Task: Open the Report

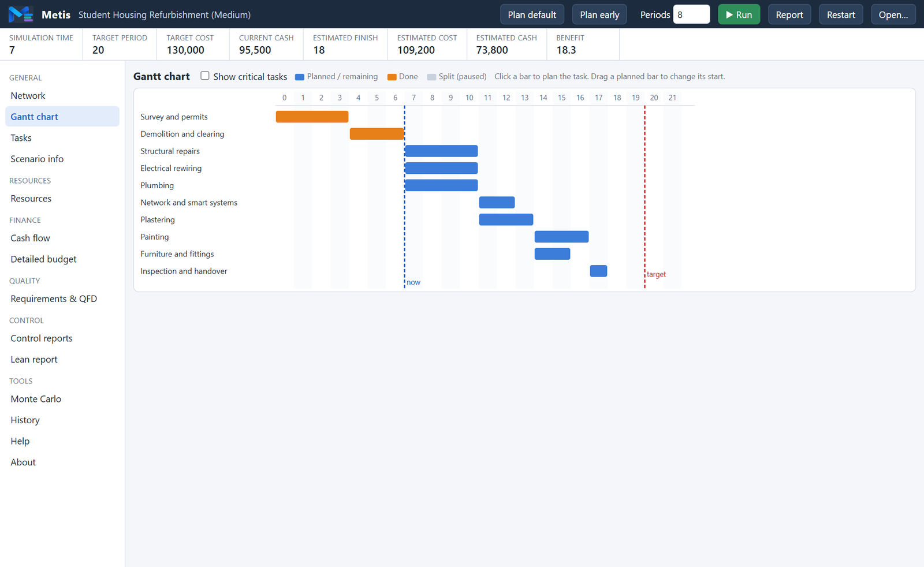Action: point(789,14)
